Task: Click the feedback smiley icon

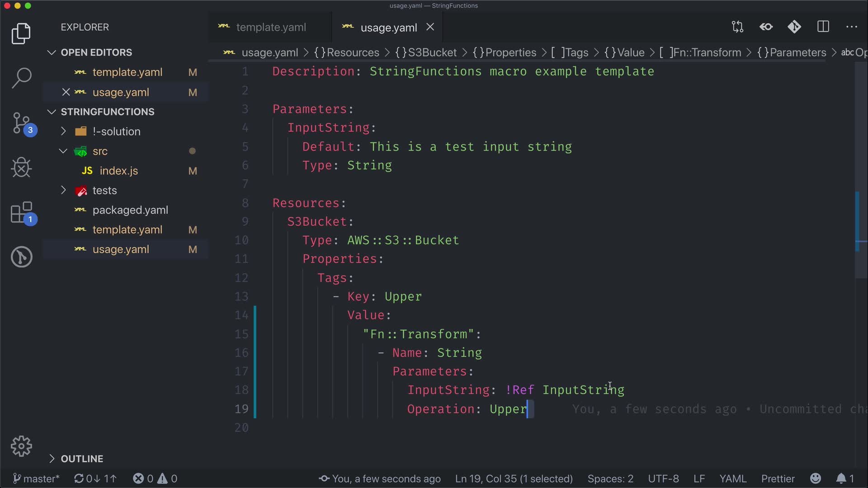Action: point(816,479)
